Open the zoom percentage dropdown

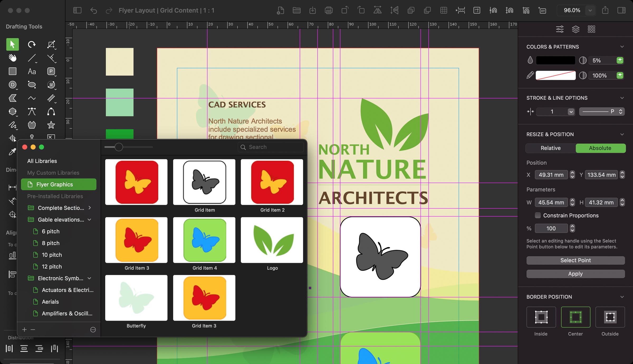pos(590,11)
